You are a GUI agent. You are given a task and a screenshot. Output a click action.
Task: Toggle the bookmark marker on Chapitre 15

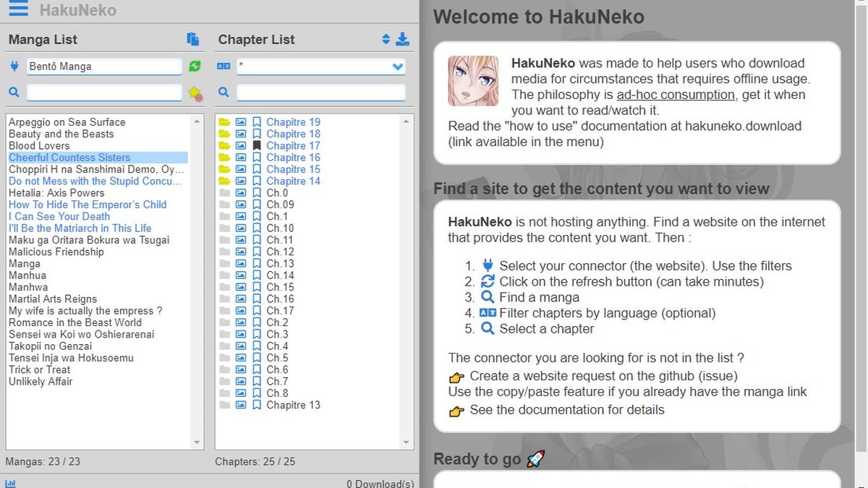pyautogui.click(x=257, y=169)
